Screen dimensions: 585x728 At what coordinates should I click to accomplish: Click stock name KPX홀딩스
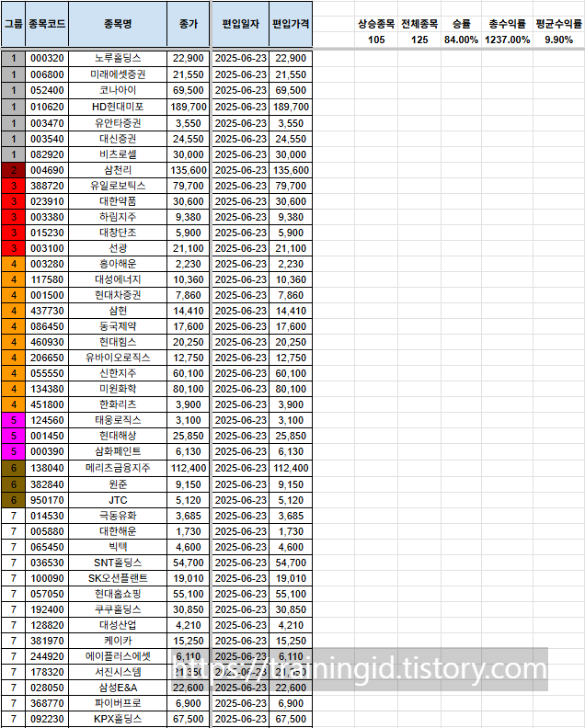pos(118,719)
